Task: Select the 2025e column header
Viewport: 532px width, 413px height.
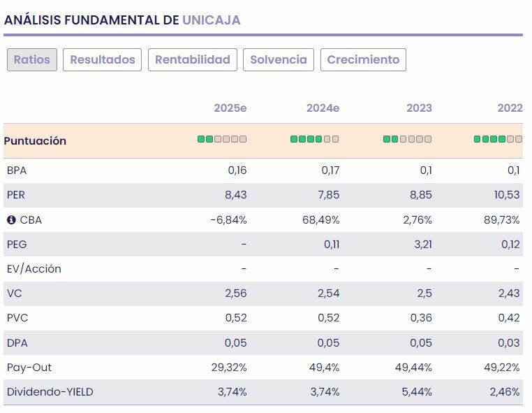Action: pyautogui.click(x=230, y=108)
